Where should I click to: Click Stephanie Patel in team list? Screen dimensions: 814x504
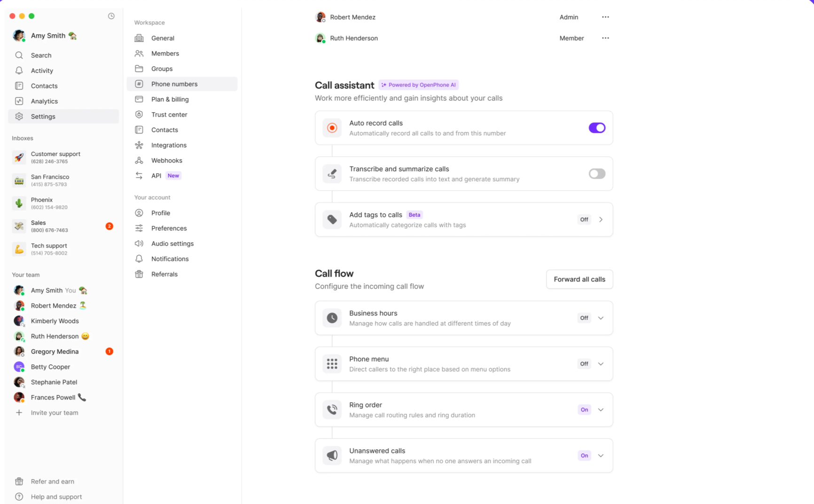(63, 382)
